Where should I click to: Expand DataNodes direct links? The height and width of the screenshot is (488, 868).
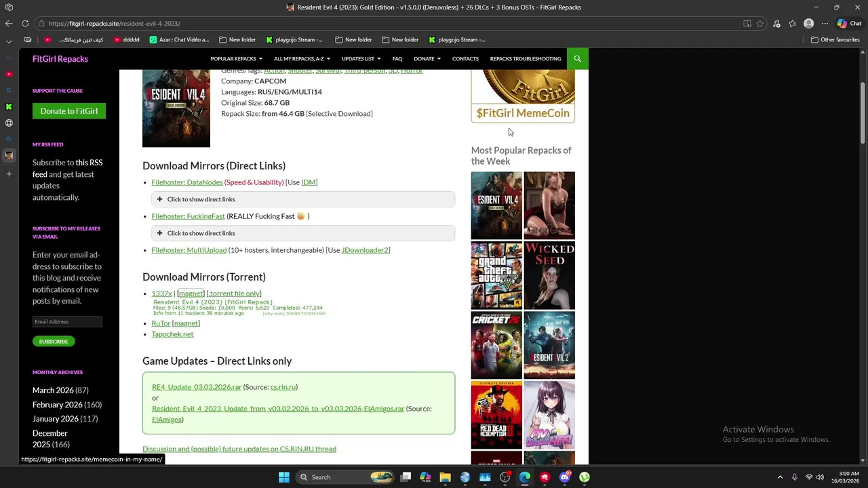[303, 199]
